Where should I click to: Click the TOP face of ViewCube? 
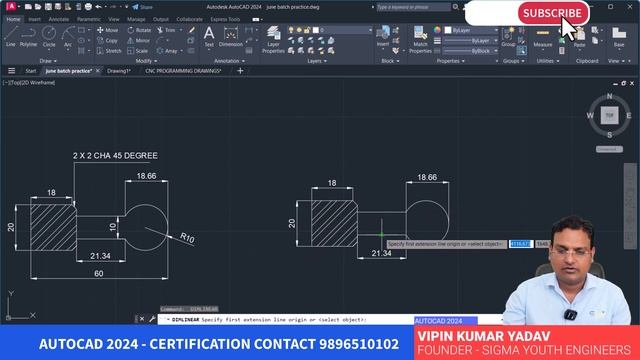tap(609, 116)
